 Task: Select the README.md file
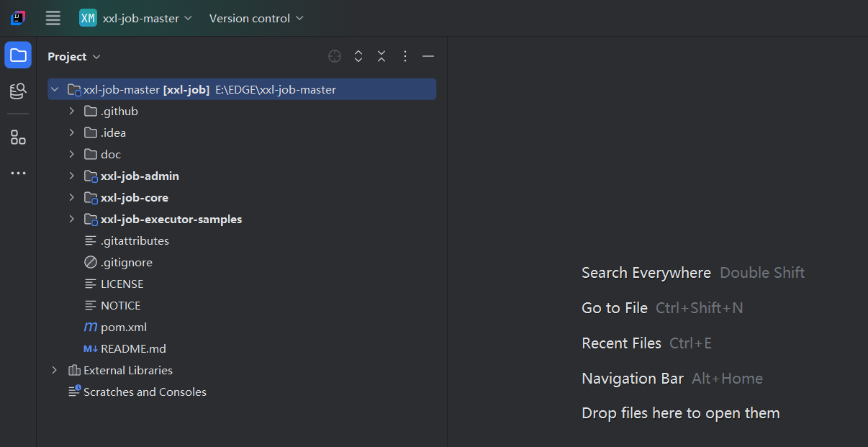click(x=242, y=349)
